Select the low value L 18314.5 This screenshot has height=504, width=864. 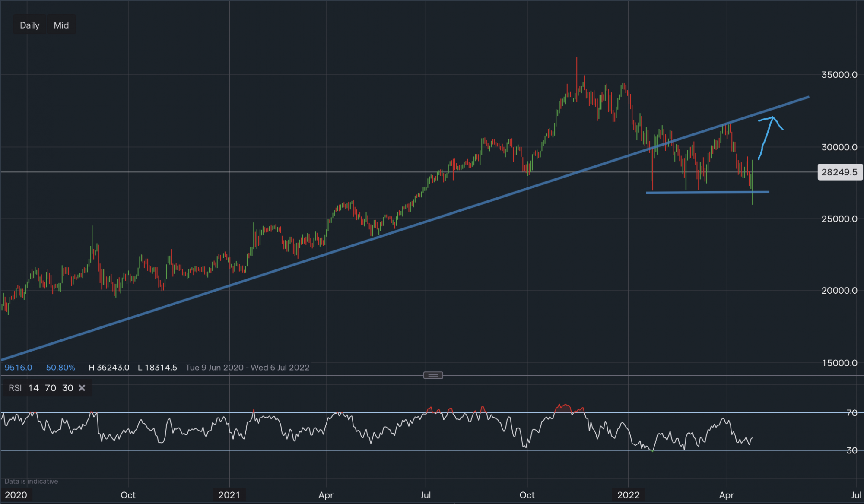157,368
